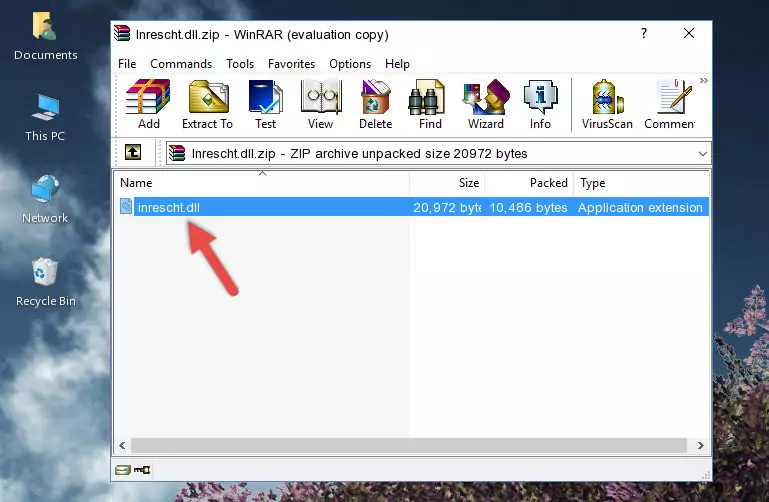Sort list by Name column
Image resolution: width=769 pixels, height=502 pixels.
[262, 183]
